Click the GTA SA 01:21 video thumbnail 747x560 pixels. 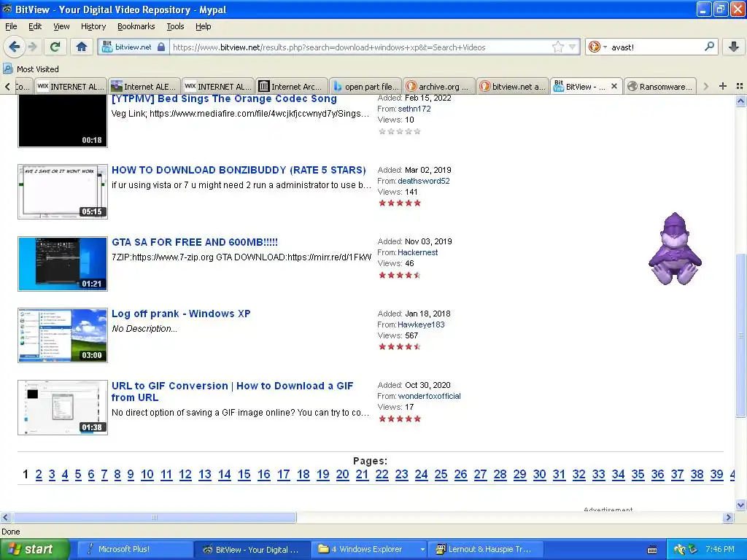tap(63, 263)
